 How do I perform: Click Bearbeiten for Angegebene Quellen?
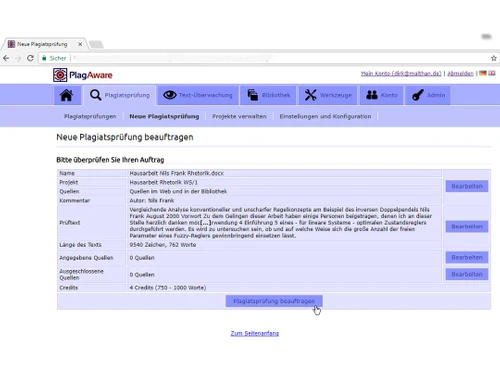467,257
